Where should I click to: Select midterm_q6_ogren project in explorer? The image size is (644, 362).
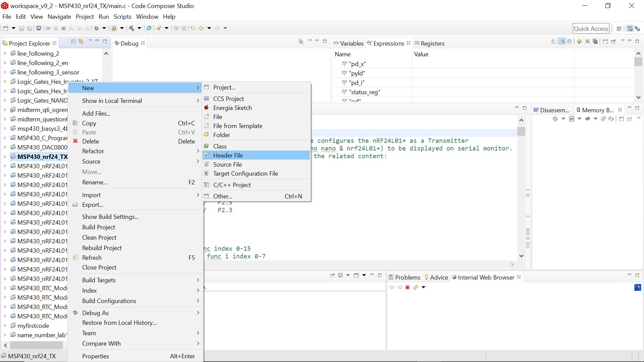[39, 110]
